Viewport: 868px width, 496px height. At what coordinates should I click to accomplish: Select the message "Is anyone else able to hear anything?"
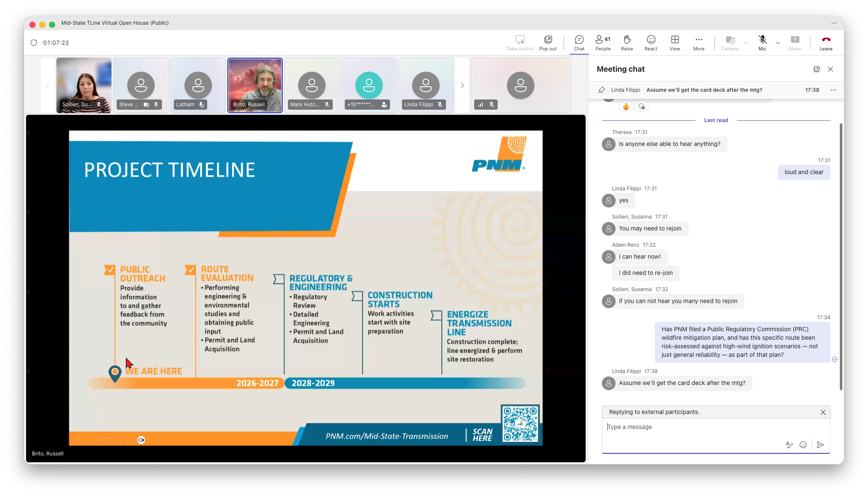tap(669, 144)
